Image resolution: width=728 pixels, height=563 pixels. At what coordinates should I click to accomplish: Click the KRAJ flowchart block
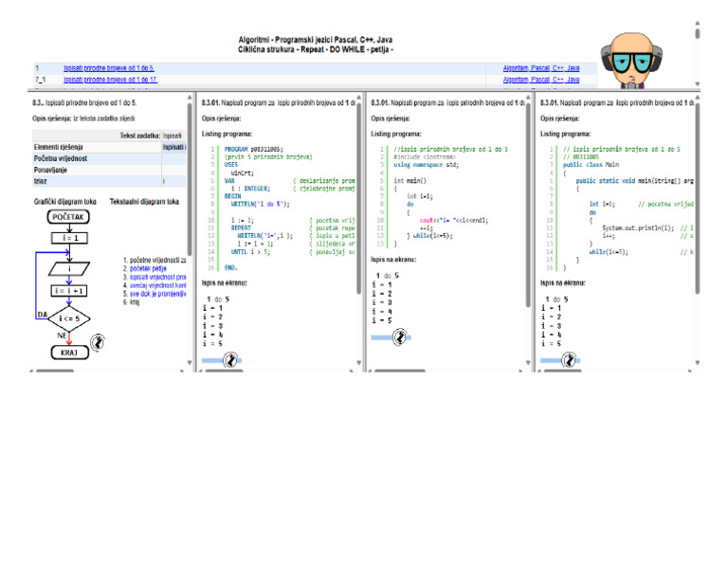click(69, 353)
